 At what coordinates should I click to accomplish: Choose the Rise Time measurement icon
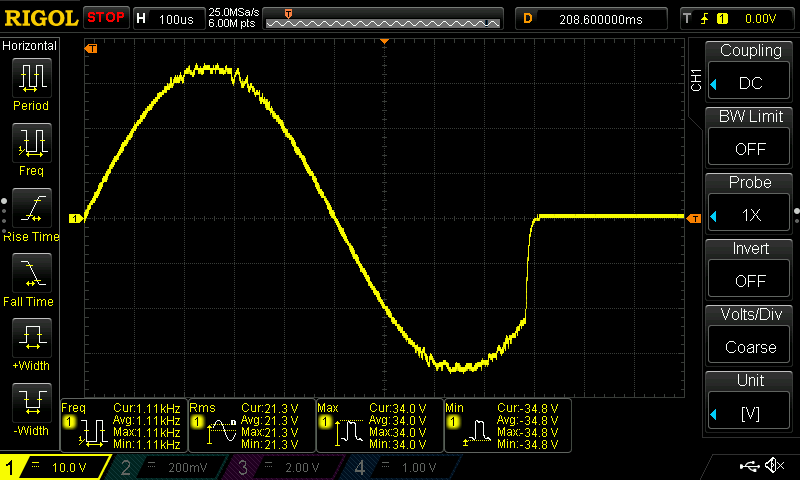pos(31,213)
